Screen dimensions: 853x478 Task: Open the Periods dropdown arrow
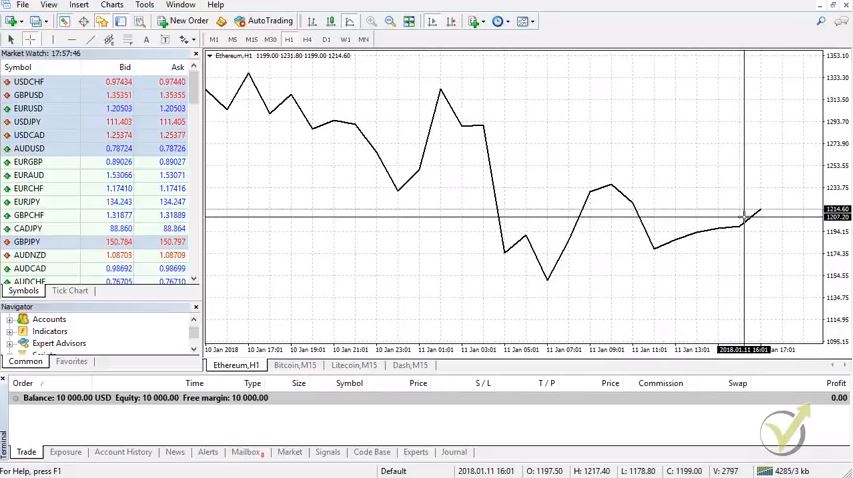point(508,22)
